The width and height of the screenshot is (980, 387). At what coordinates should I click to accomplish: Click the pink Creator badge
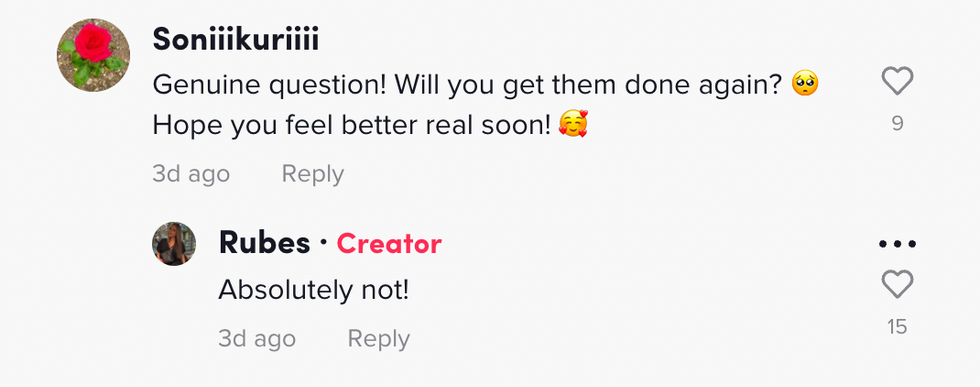pyautogui.click(x=389, y=244)
